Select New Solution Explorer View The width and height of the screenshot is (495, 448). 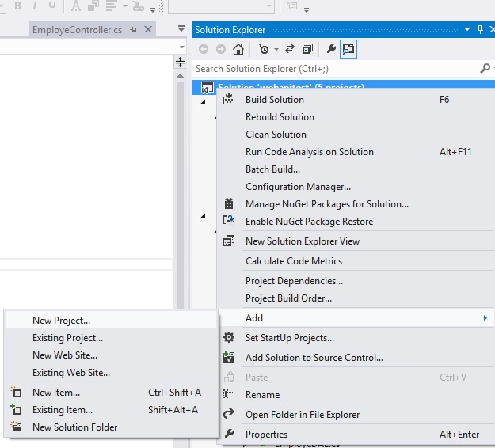(x=356, y=241)
